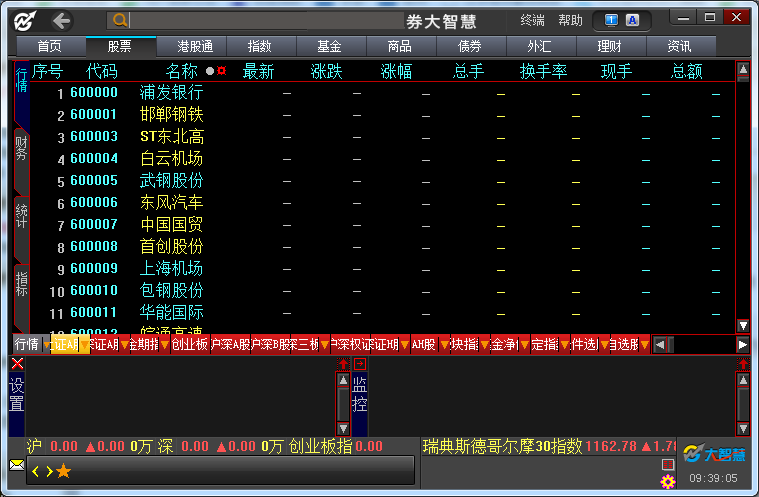Select the 中国国贸 stock row
759x497 pixels.
[x=382, y=225]
